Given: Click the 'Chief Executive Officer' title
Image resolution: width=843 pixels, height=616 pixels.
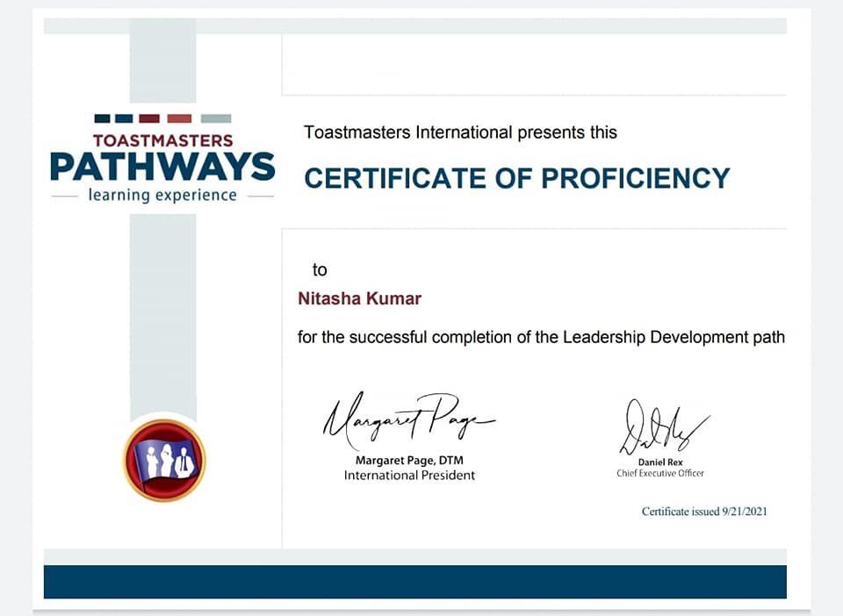Looking at the screenshot, I should pos(660,474).
